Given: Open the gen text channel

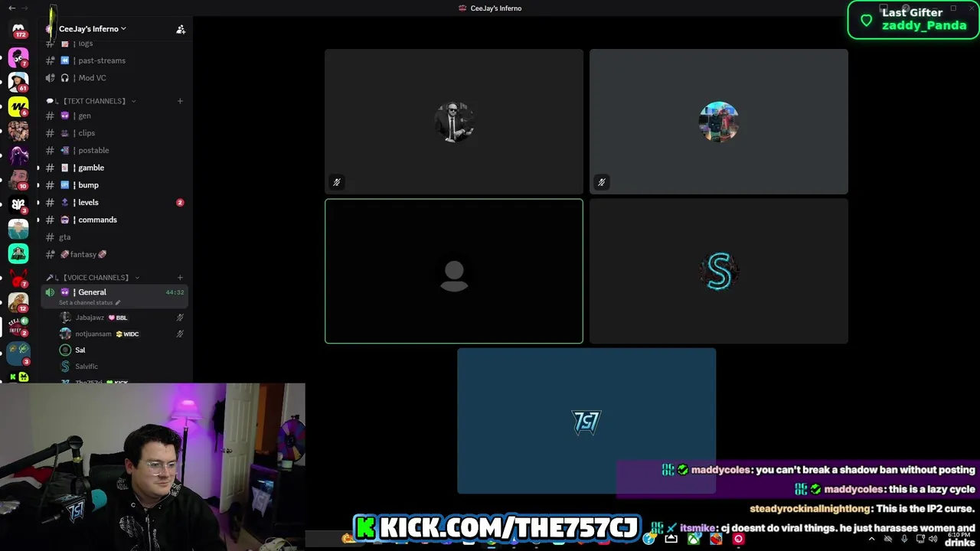Looking at the screenshot, I should 115,116.
